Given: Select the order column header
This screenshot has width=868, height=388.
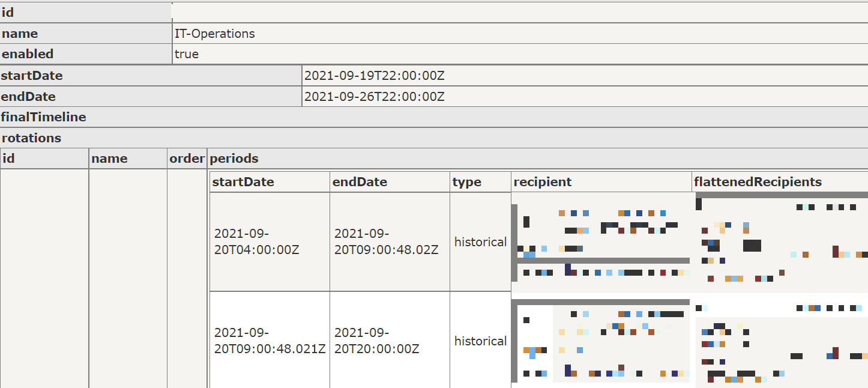Looking at the screenshot, I should 187,159.
